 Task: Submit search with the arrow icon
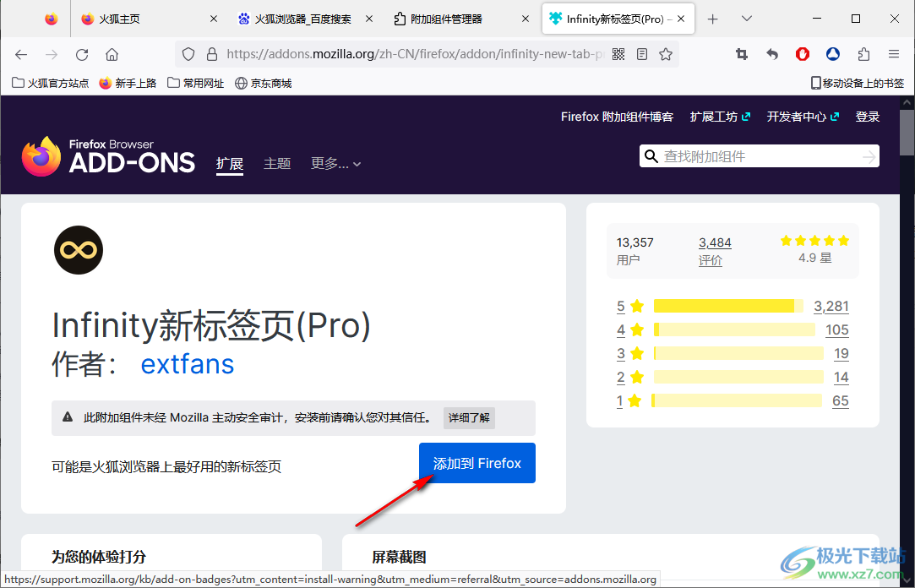point(869,156)
